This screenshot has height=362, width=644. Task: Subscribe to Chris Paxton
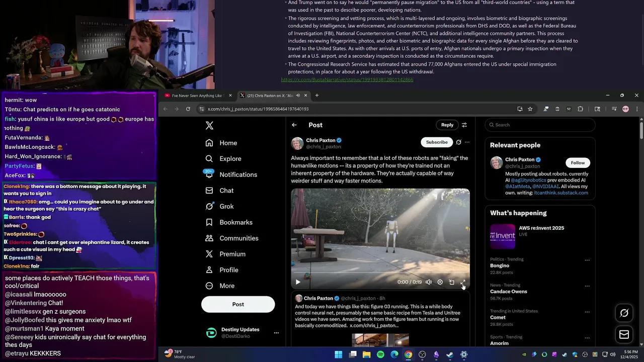tap(437, 142)
